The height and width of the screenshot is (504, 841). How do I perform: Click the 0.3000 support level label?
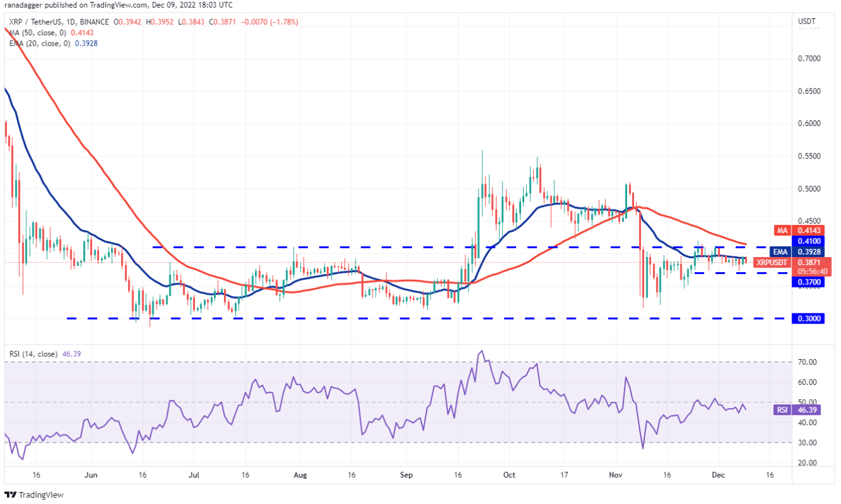click(x=808, y=318)
